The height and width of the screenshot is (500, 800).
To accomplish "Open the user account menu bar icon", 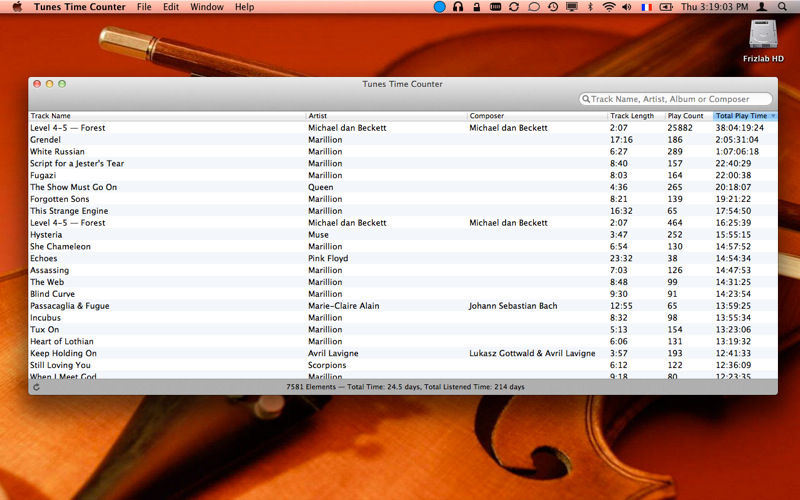I will pos(761,7).
